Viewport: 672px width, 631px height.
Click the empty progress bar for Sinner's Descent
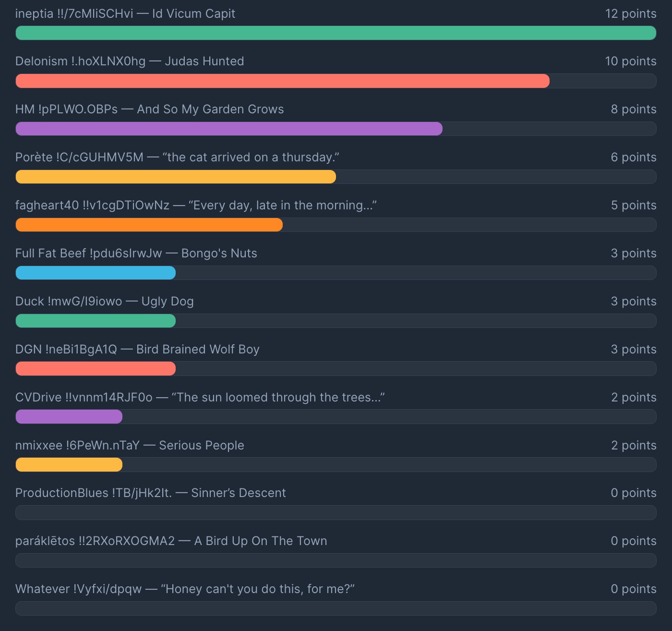(336, 512)
